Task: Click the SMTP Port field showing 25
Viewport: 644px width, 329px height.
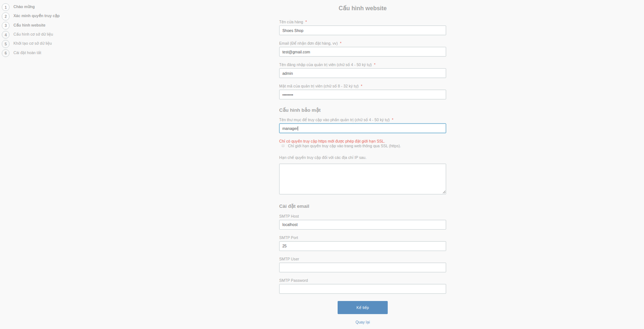Action: (x=362, y=246)
